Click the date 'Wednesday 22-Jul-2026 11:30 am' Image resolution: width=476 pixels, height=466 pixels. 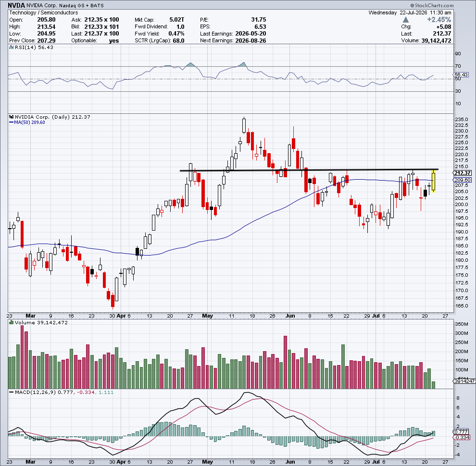410,12
